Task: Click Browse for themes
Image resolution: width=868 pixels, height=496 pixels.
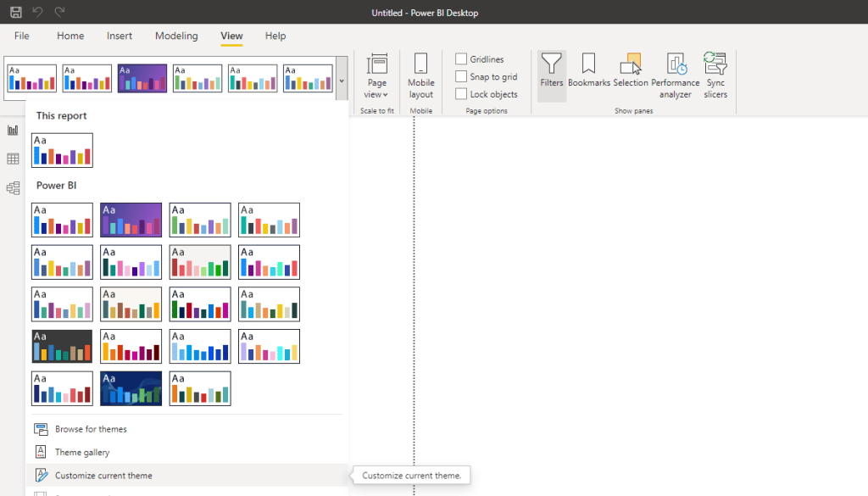Action: pyautogui.click(x=91, y=429)
